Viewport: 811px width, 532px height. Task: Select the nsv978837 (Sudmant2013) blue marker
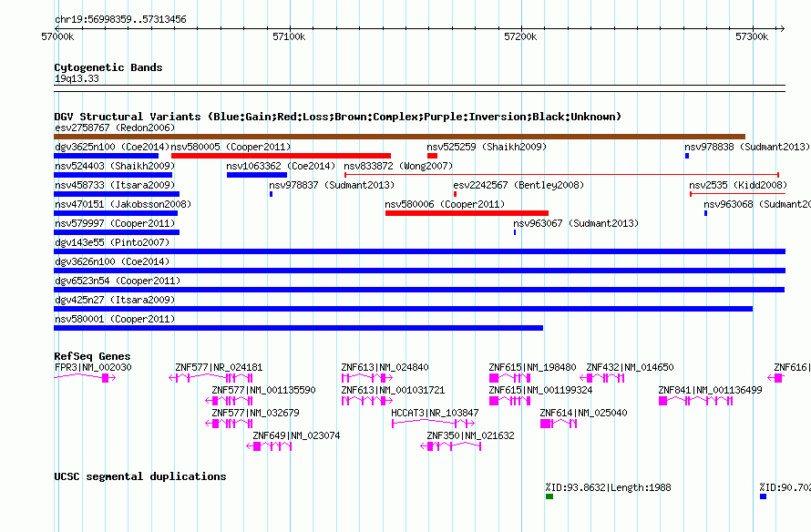pos(271,194)
